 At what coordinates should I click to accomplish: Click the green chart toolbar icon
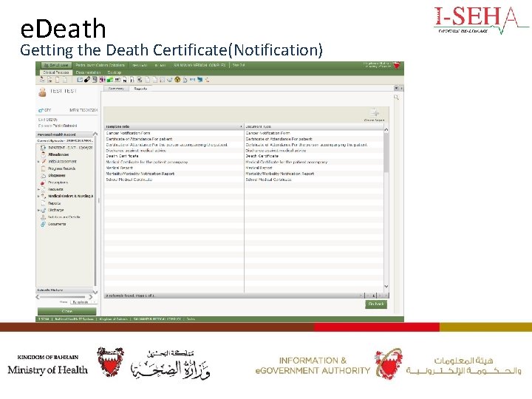109,80
